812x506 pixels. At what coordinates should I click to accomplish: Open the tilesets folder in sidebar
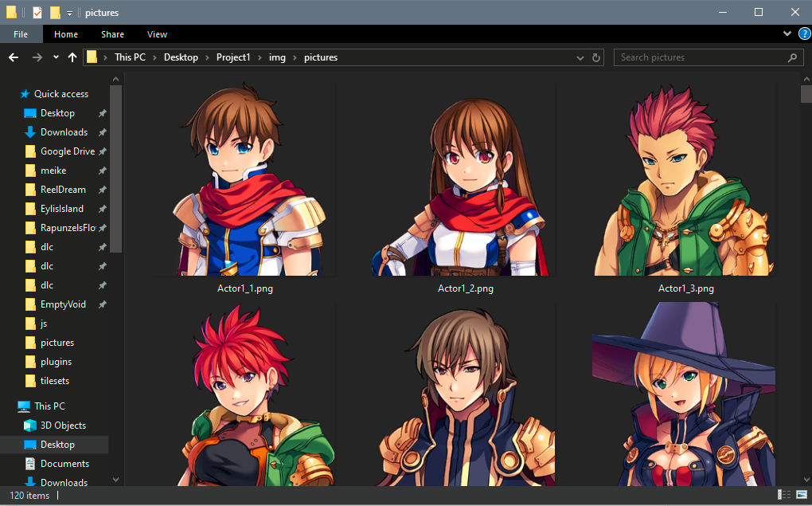(x=55, y=381)
